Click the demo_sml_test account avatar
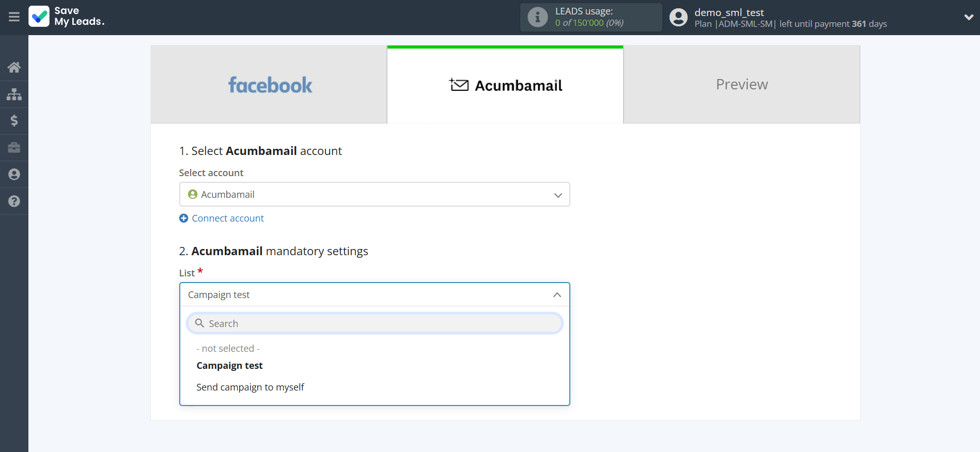This screenshot has height=452, width=980. click(x=678, y=18)
